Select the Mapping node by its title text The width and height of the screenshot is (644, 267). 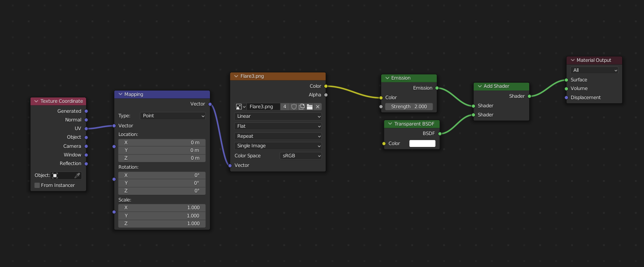coord(134,95)
